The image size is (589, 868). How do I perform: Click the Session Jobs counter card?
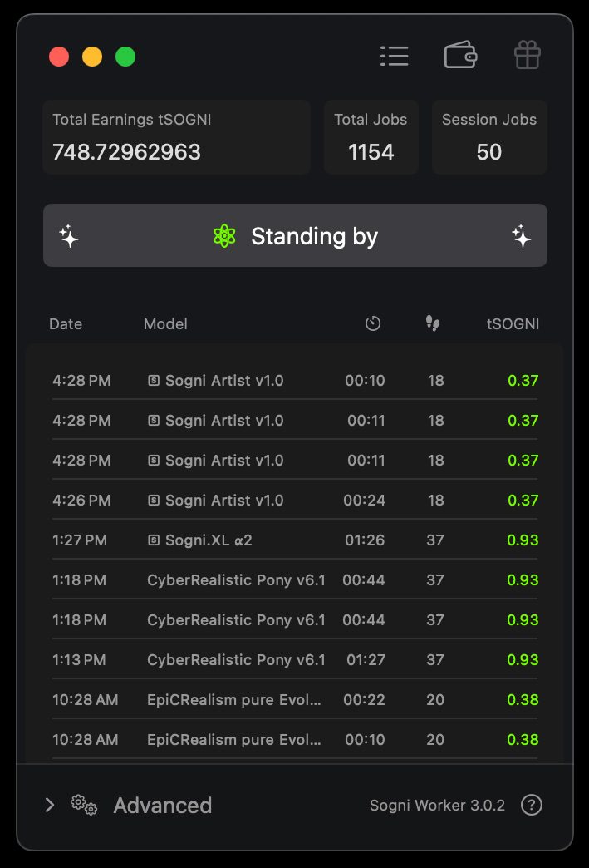[x=489, y=137]
